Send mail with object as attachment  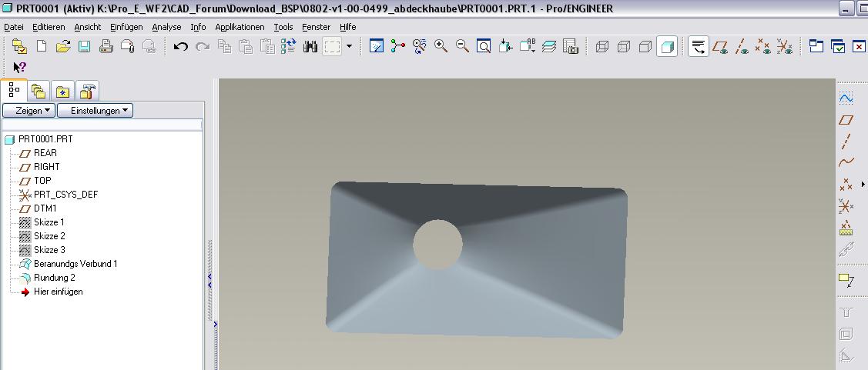tap(127, 47)
